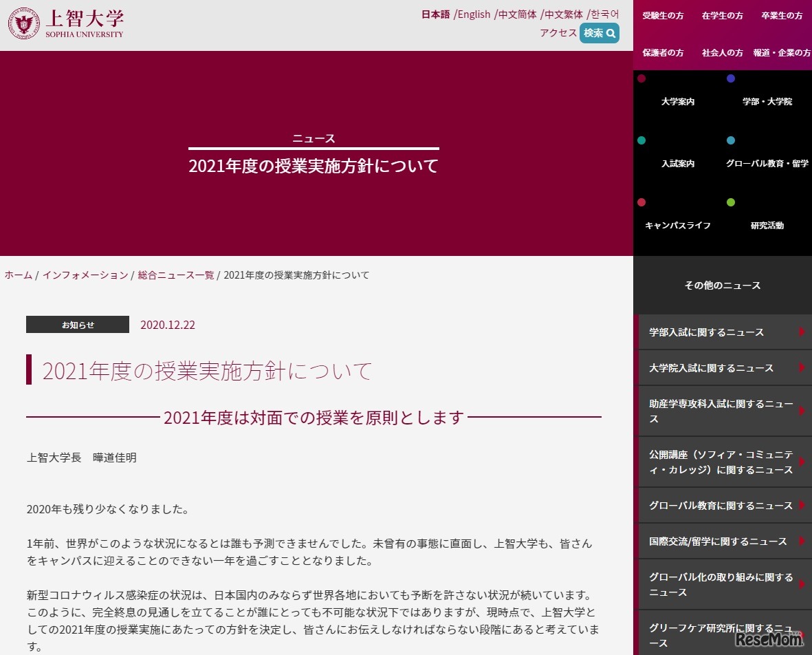Open 保護者の方 menu item

coord(663,52)
